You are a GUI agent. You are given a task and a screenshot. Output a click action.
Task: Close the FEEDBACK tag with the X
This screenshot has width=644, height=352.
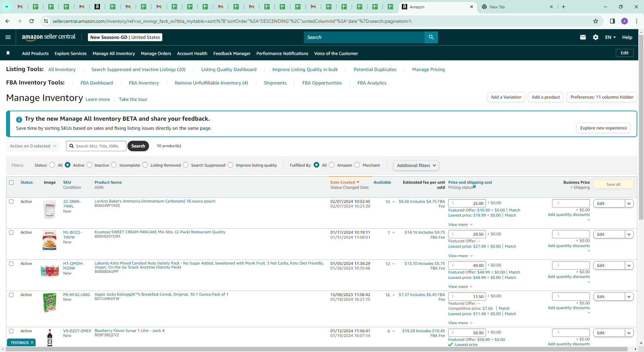[x=32, y=343]
